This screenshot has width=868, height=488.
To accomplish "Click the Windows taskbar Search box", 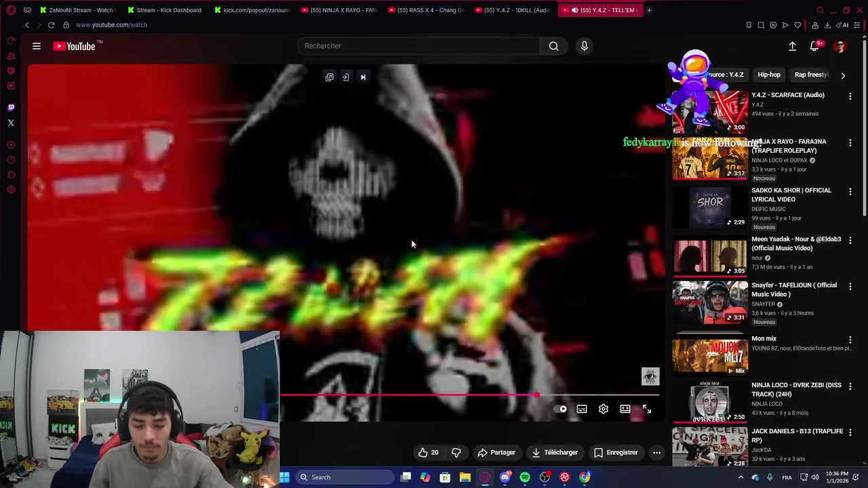I will coord(344,477).
